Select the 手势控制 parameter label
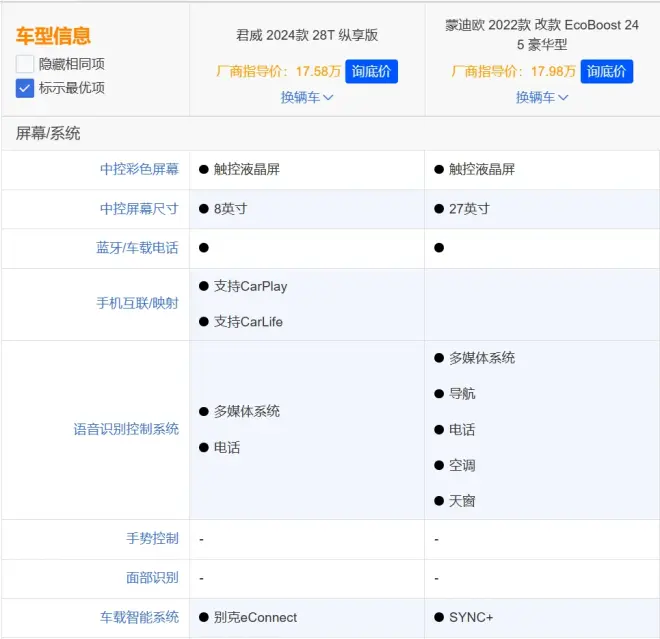Screen dimensions: 660x639 pyautogui.click(x=152, y=539)
